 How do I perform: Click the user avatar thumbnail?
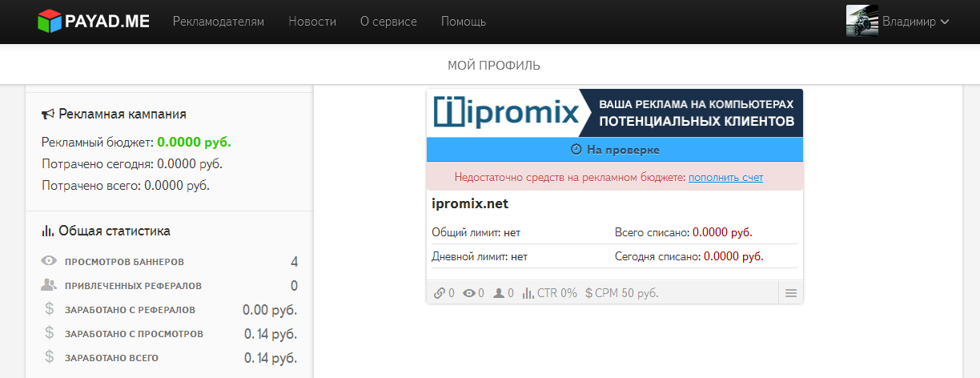(862, 21)
